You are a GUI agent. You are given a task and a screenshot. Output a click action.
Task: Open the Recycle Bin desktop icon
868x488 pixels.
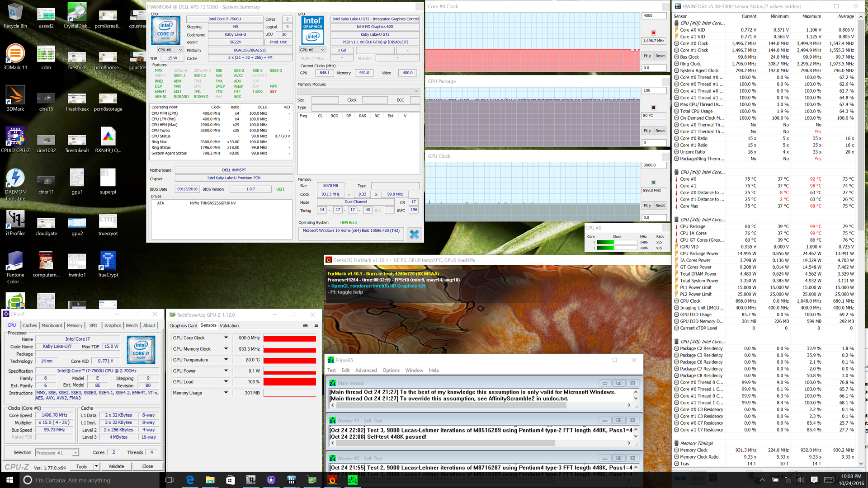pos(15,16)
